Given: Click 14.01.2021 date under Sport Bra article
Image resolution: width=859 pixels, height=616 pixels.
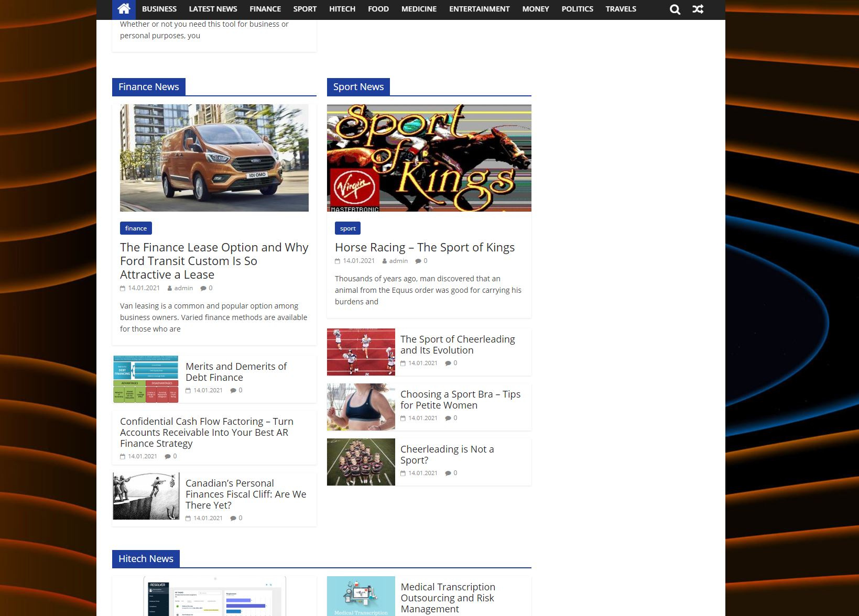Looking at the screenshot, I should click(423, 418).
